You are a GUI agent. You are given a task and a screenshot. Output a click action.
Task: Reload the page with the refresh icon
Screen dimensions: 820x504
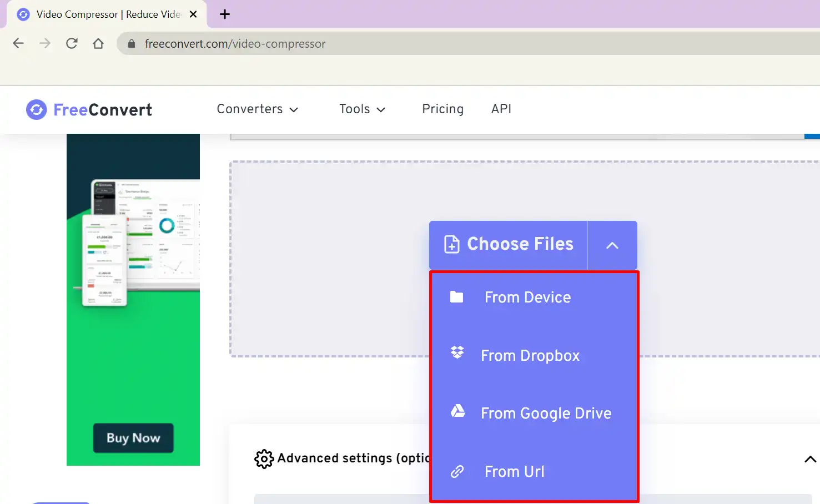pos(72,43)
